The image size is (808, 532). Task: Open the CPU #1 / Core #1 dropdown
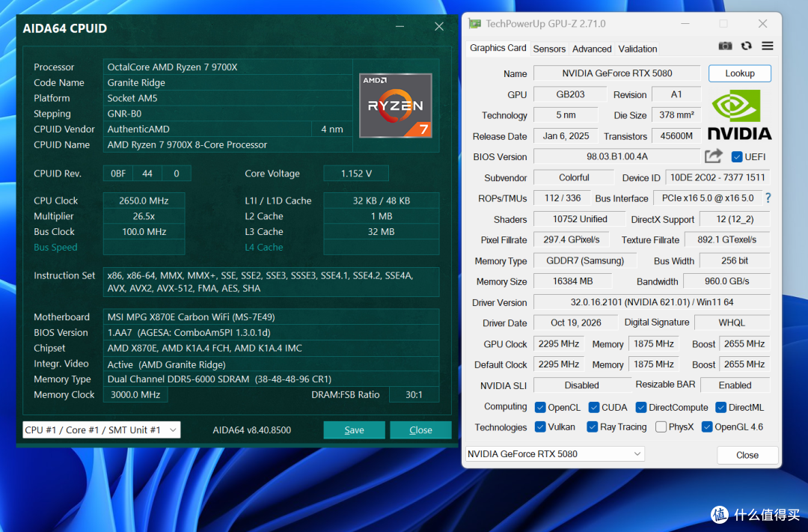tap(102, 430)
